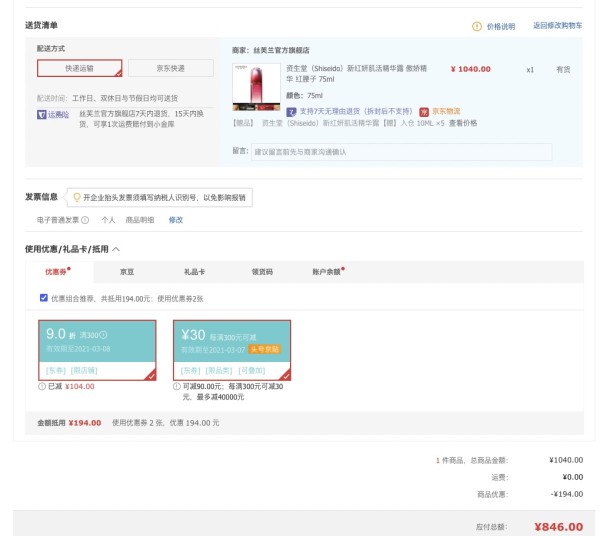Click the 头号京贴 badge

[x=264, y=349]
